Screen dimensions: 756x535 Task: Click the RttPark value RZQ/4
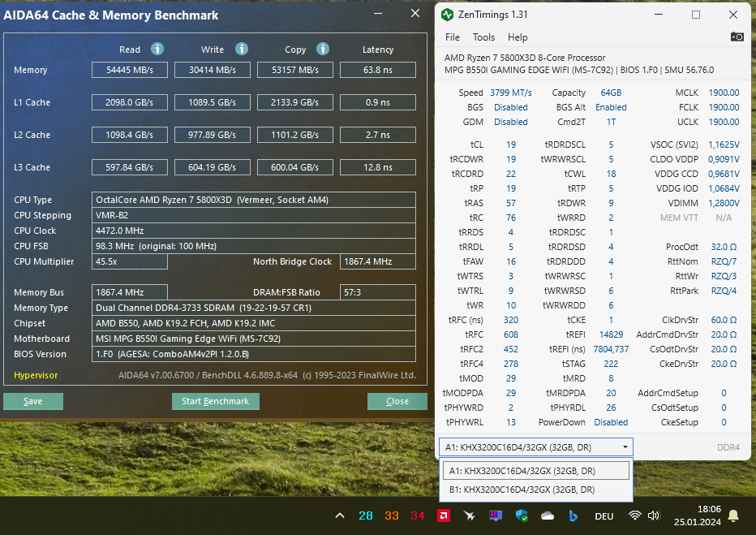pyautogui.click(x=724, y=291)
